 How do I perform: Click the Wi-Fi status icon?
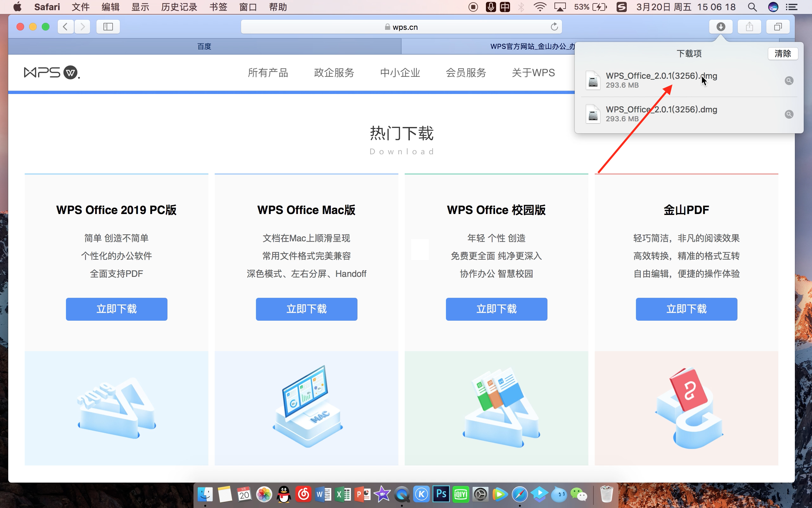[x=540, y=7]
